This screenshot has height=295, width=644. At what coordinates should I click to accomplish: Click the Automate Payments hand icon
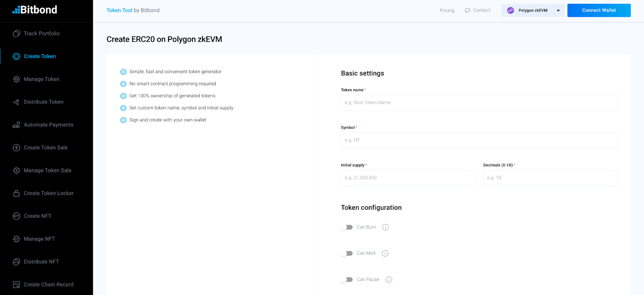(x=17, y=125)
